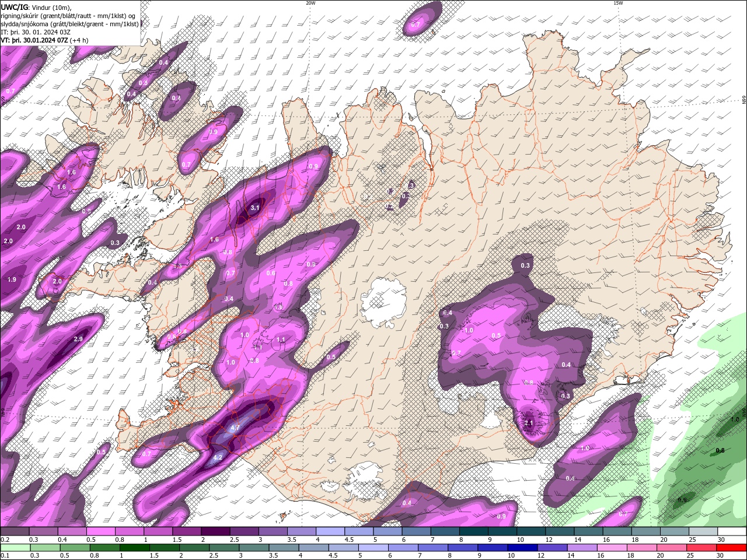This screenshot has width=747, height=560.
Task: Click the (+4 h) forecast offset text
Action: [x=79, y=40]
